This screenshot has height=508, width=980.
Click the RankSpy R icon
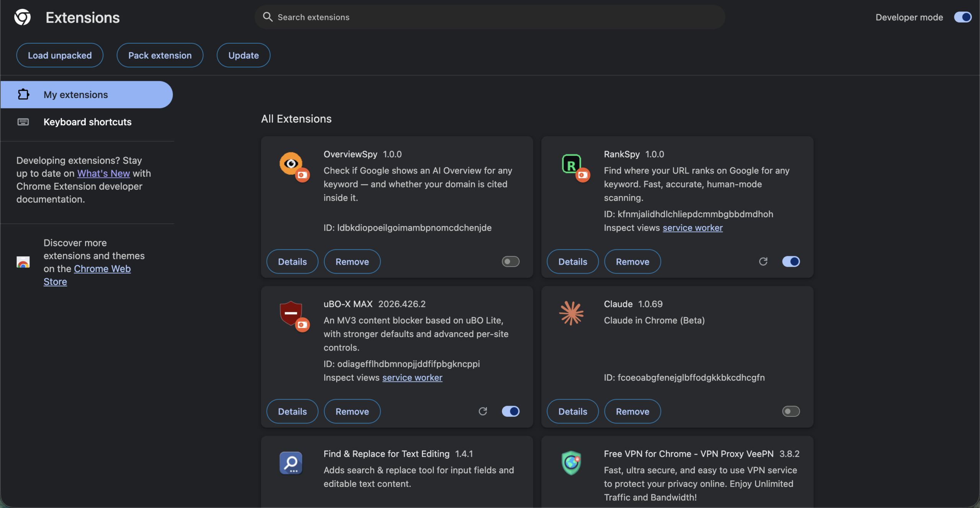571,164
